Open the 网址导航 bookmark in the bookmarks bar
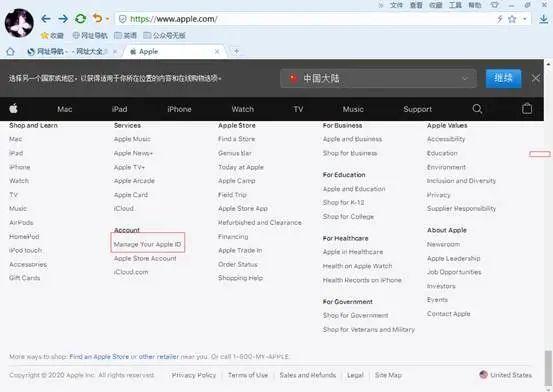Image resolution: width=553 pixels, height=392 pixels. [90, 35]
